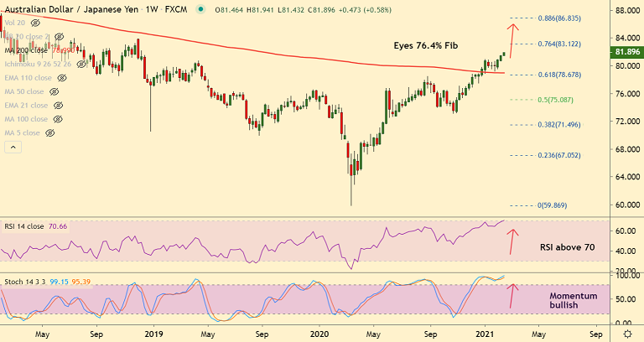
Task: Click the current price label 81.896
Action: [x=627, y=52]
